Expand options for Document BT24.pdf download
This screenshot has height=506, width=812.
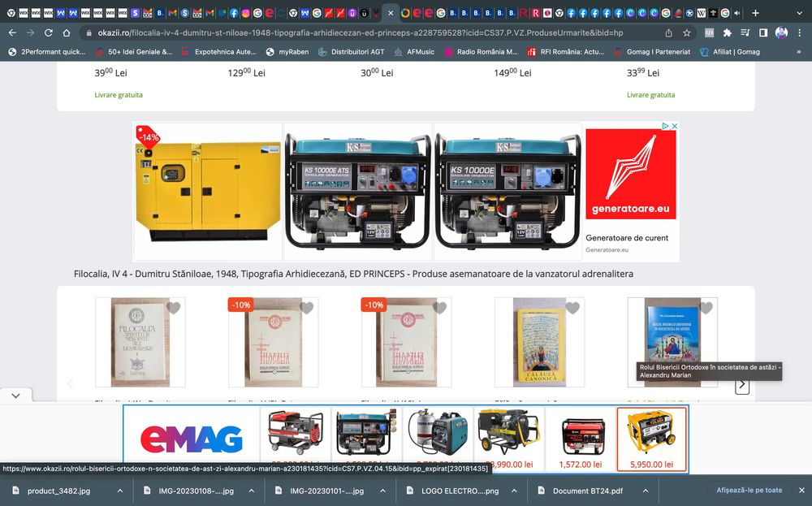(x=646, y=491)
